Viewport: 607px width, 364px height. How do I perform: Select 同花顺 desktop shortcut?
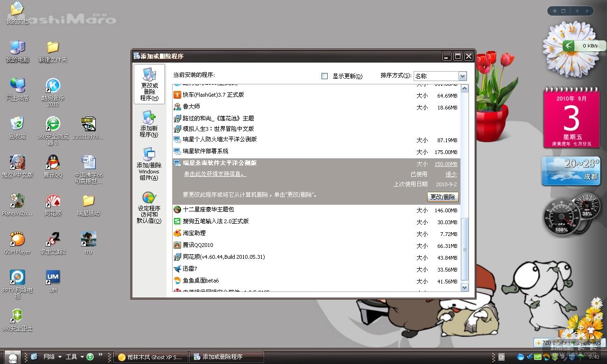[x=53, y=204]
